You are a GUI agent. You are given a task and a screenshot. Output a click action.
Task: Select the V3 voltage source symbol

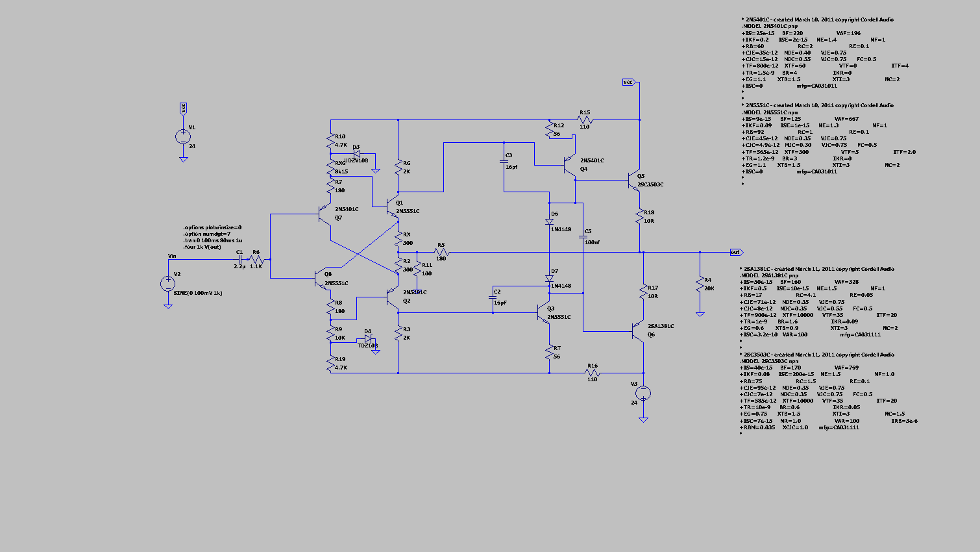643,393
